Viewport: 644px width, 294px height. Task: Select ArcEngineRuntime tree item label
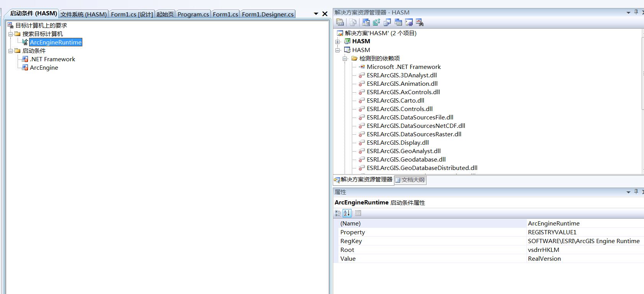(x=56, y=42)
